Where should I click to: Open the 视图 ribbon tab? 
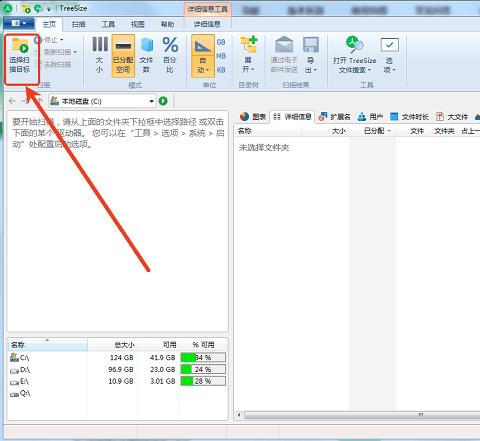(138, 24)
